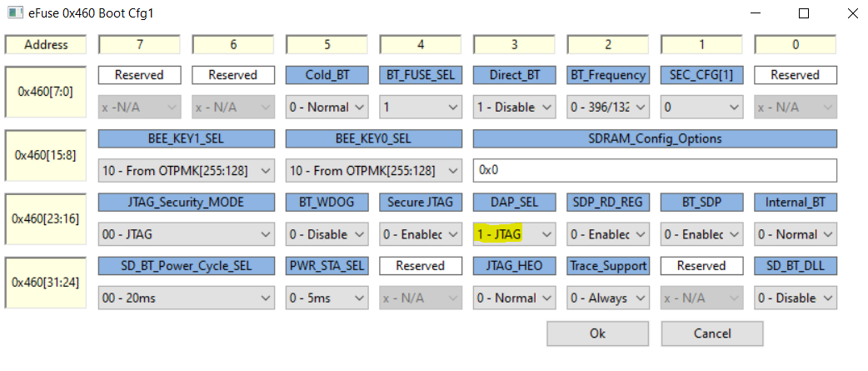Expand the SD_BT_Power_Cycle_SEL dropdown
Viewport: 868px width, 371px height.
coord(186,298)
